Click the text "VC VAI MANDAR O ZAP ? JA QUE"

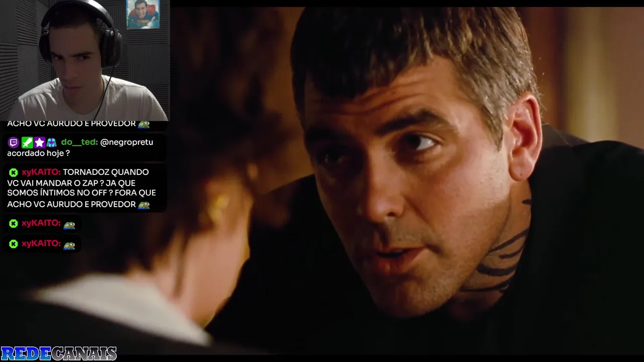coord(71,183)
